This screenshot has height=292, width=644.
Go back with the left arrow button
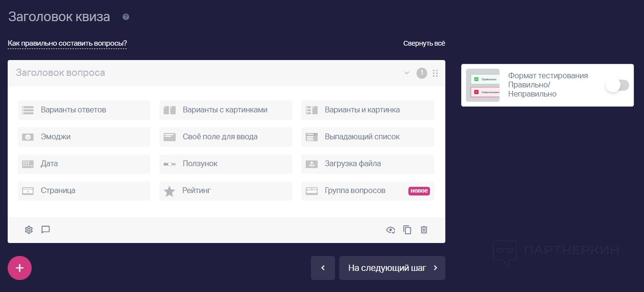click(x=323, y=268)
